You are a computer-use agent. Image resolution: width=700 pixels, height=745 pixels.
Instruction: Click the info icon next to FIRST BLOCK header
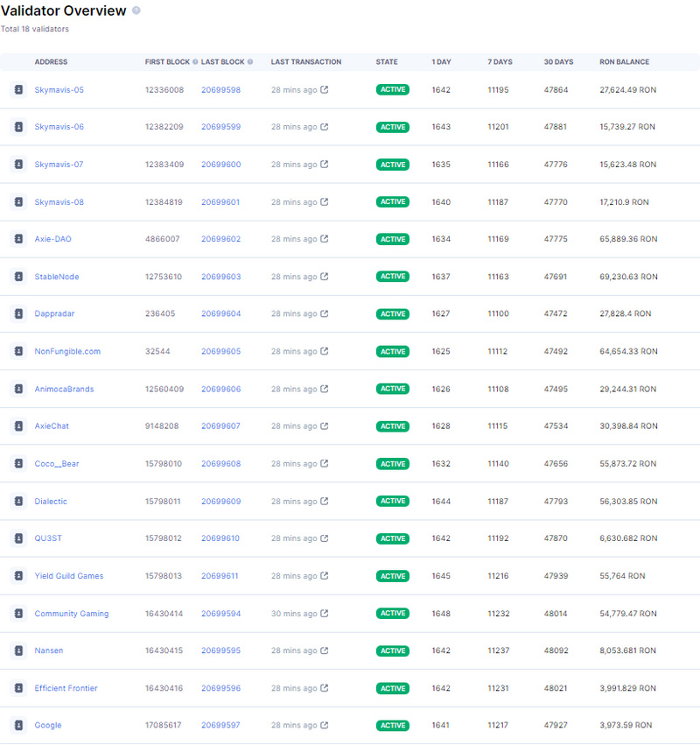pyautogui.click(x=195, y=62)
